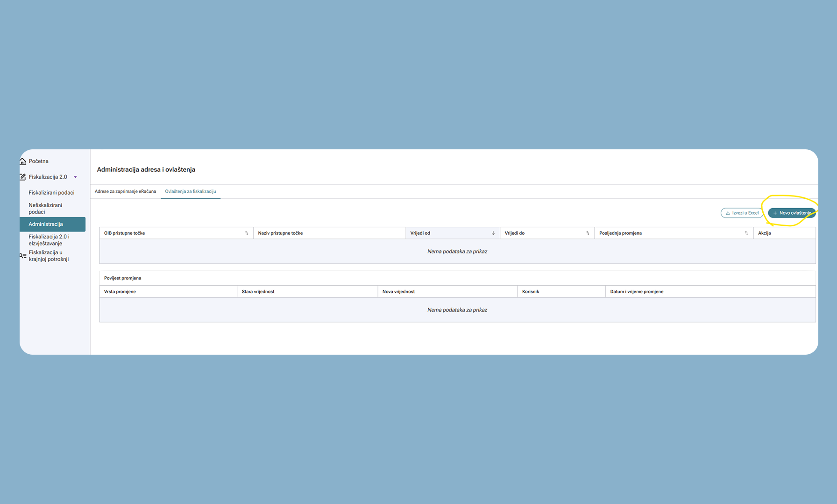This screenshot has width=837, height=504.
Task: Select the Ovlaštenja za fiskalizaciju tab
Action: click(190, 191)
